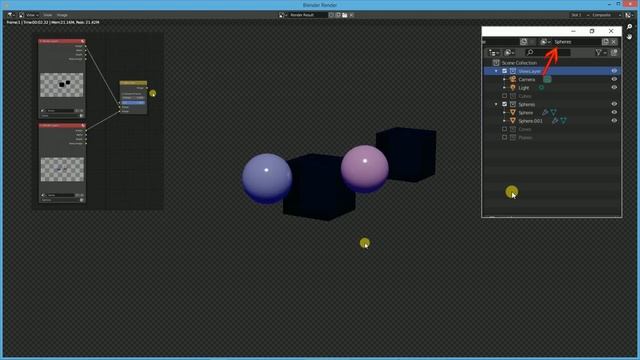Viewport: 640px width, 360px height.
Task: Open the Outliner editor type selector
Action: 494,53
